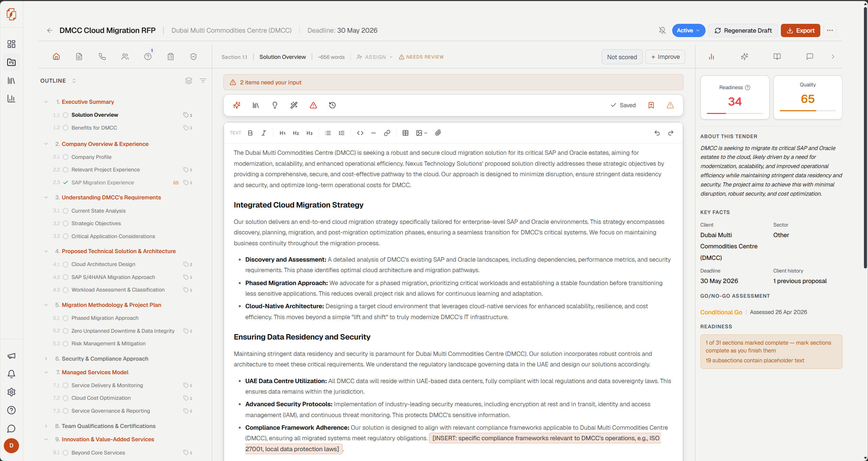
Task: Open the compliance shield tab icon
Action: click(x=193, y=57)
